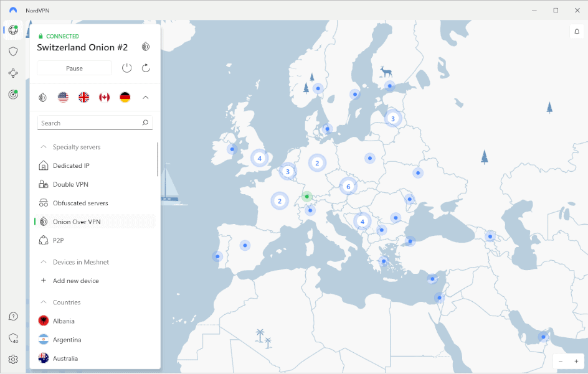This screenshot has height=374, width=588.
Task: Click the disconnect power icon
Action: coord(126,68)
